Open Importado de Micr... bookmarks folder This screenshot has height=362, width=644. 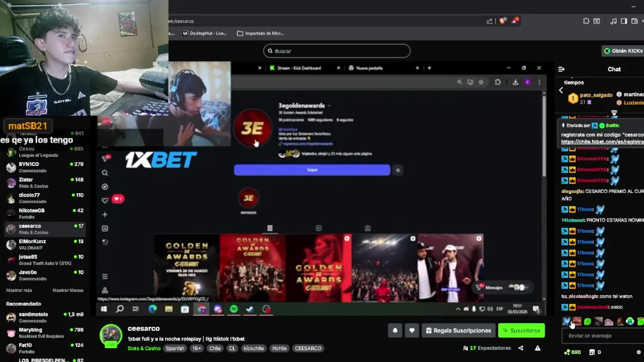pos(261,33)
